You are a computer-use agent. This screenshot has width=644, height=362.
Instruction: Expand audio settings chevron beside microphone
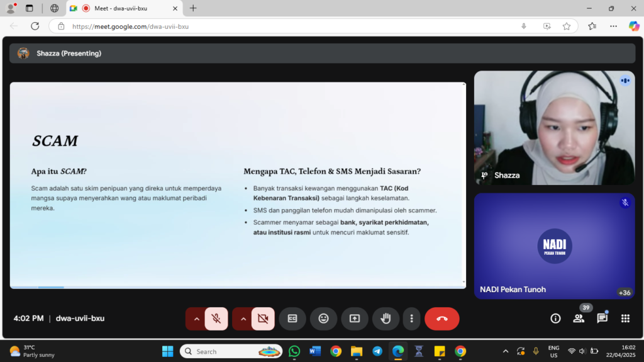point(196,319)
